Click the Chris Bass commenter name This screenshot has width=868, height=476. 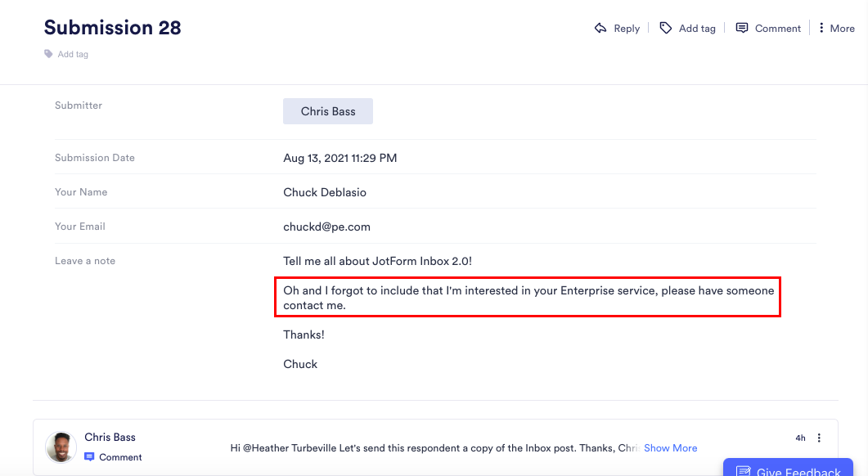[110, 437]
